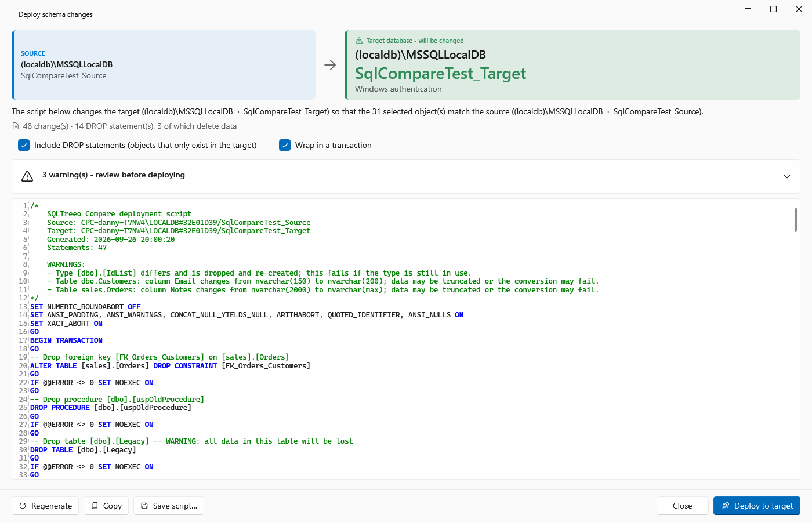Click the warning triangle icon beside 3 warning(s)
The image size is (812, 522).
(27, 176)
